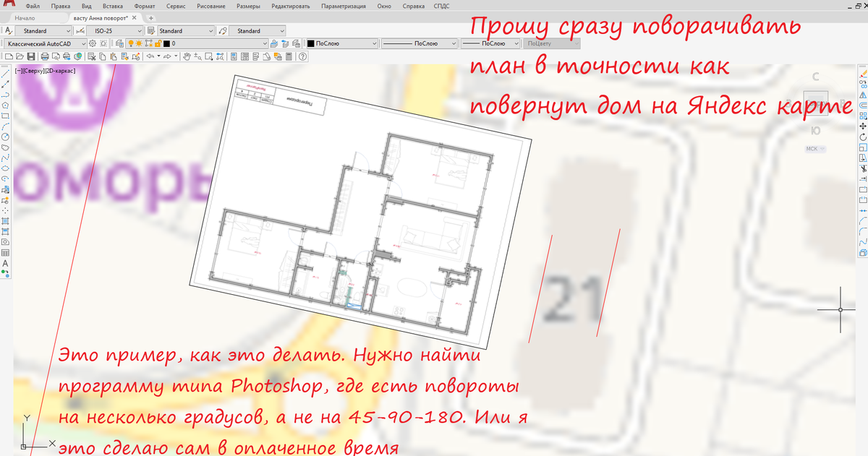Open the Правка menu
Viewport: 868px width, 456px height.
coord(61,6)
